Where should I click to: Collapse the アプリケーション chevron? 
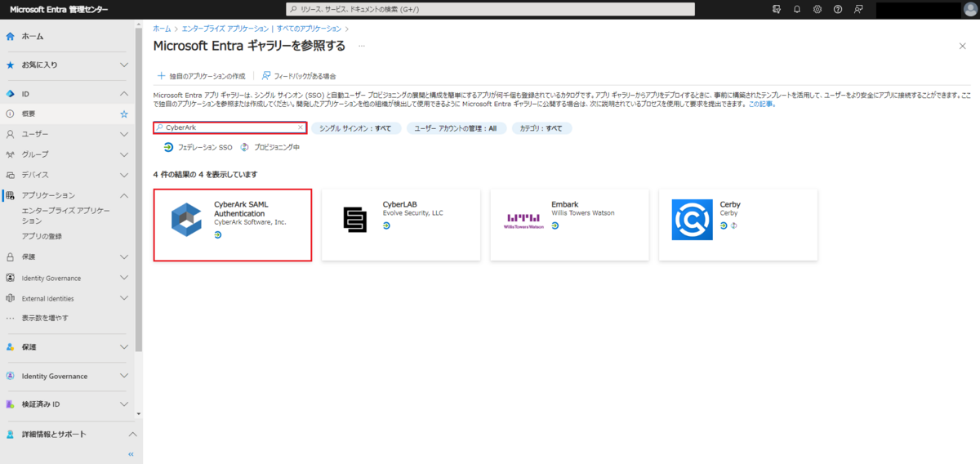(124, 195)
